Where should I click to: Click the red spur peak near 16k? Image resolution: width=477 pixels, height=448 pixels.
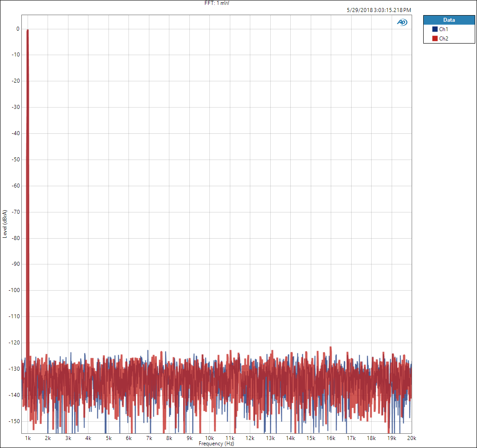coord(330,347)
